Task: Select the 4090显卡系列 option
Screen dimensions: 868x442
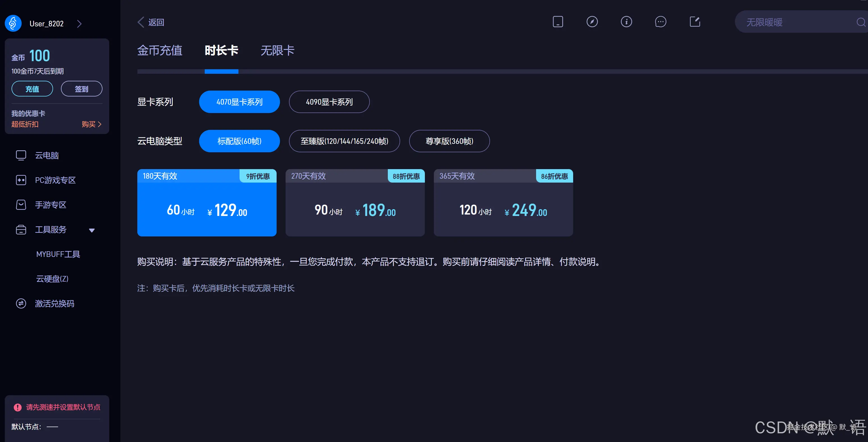Action: click(329, 102)
